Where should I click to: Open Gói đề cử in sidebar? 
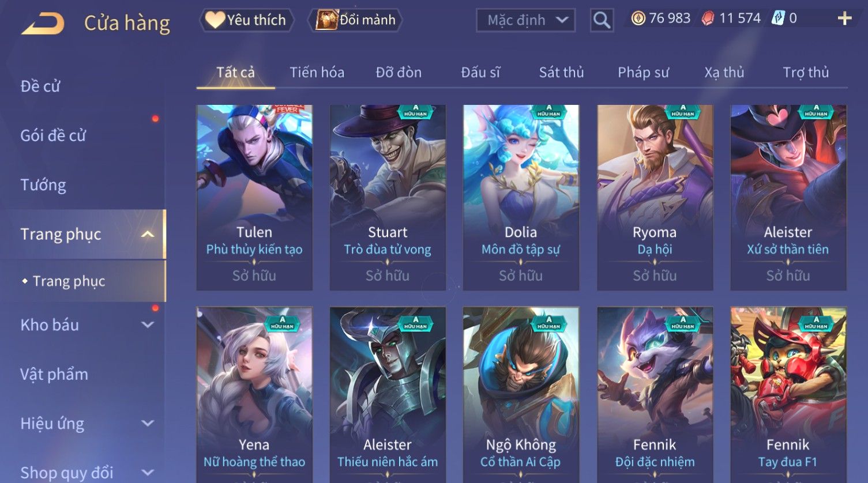[53, 135]
